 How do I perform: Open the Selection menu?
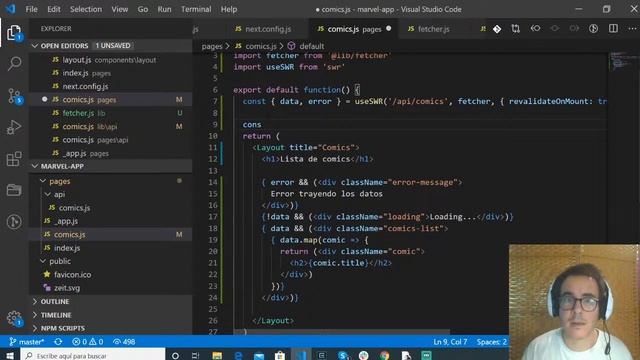point(86,9)
